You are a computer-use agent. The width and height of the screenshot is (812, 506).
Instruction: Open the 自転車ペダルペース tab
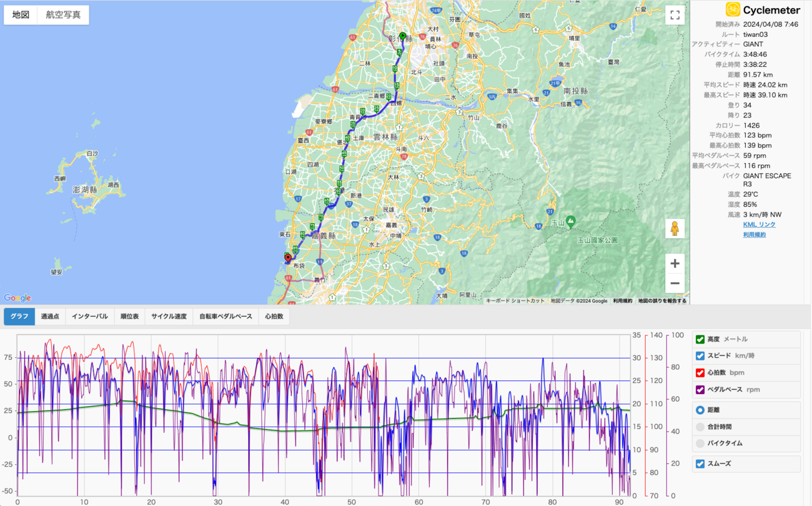click(x=225, y=317)
